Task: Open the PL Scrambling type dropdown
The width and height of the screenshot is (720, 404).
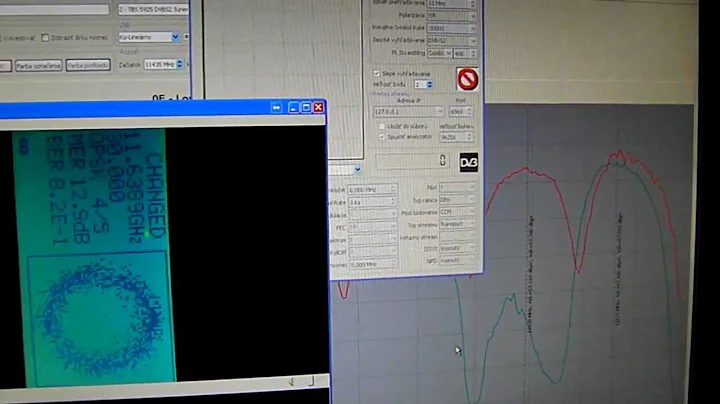Action: (x=439, y=54)
